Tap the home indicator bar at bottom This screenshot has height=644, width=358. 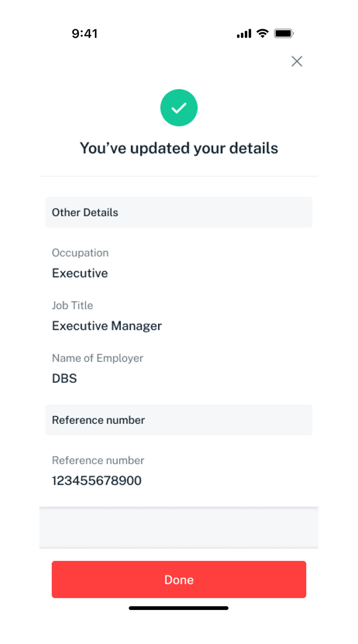point(179,608)
